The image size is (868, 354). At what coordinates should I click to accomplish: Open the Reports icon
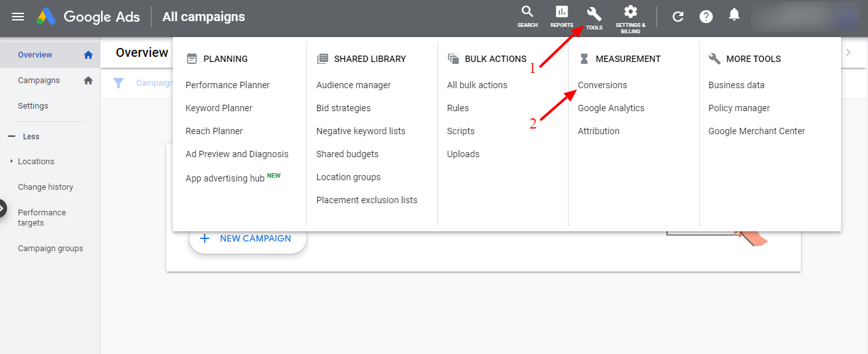pos(562,17)
